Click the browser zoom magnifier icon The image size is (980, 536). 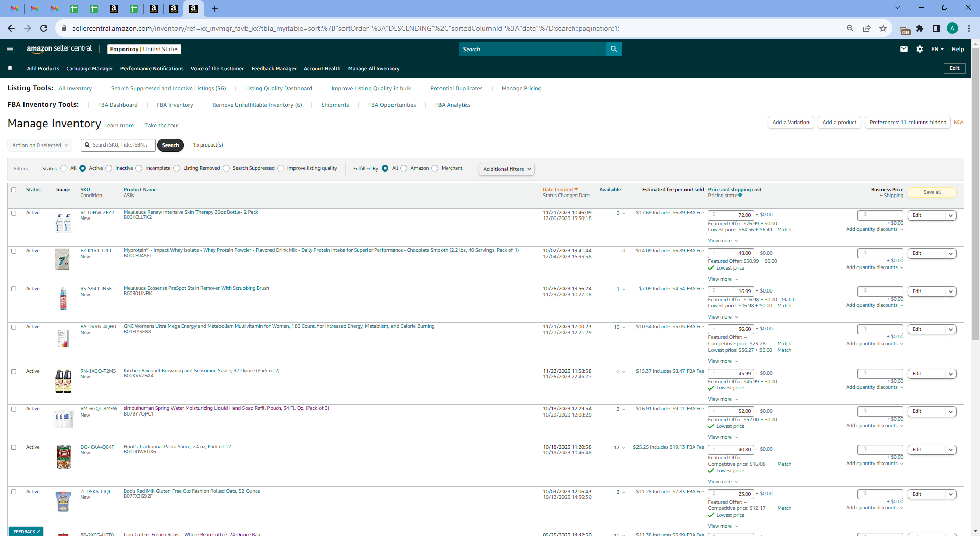[850, 28]
